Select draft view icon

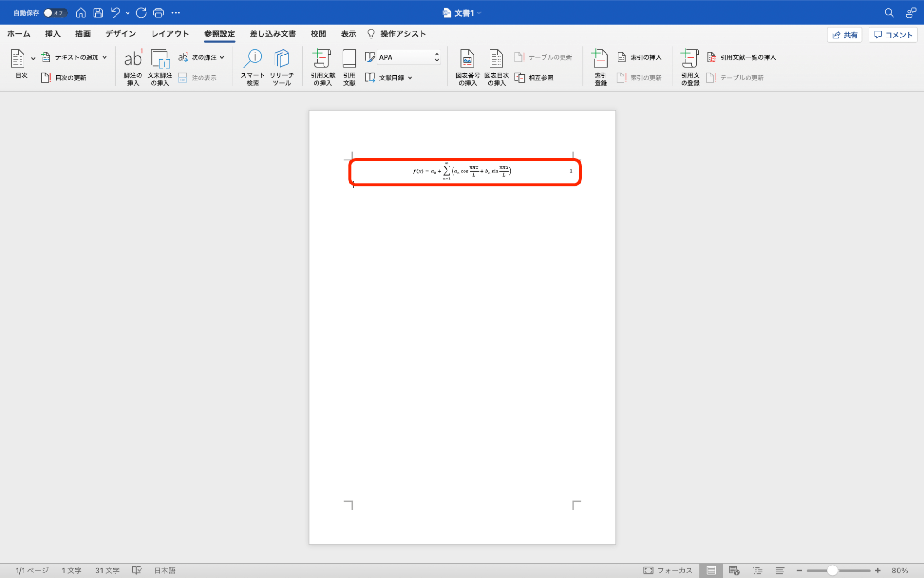pos(780,571)
